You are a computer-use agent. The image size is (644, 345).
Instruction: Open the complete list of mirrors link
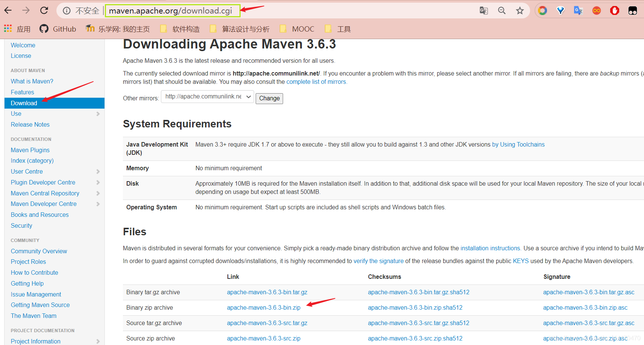(316, 82)
